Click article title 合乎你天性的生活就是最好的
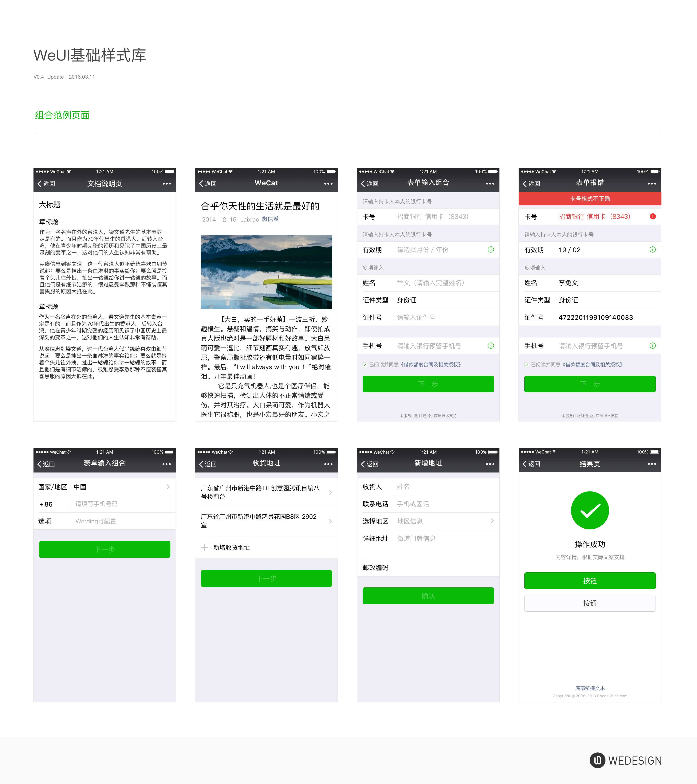This screenshot has width=697, height=784. pos(260,206)
